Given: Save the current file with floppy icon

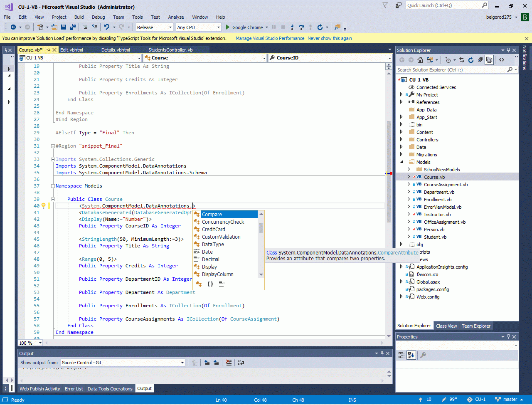Looking at the screenshot, I should point(64,27).
